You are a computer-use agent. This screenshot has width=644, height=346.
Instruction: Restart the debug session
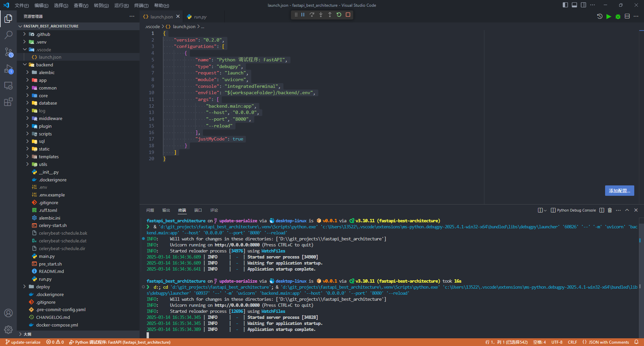point(339,14)
